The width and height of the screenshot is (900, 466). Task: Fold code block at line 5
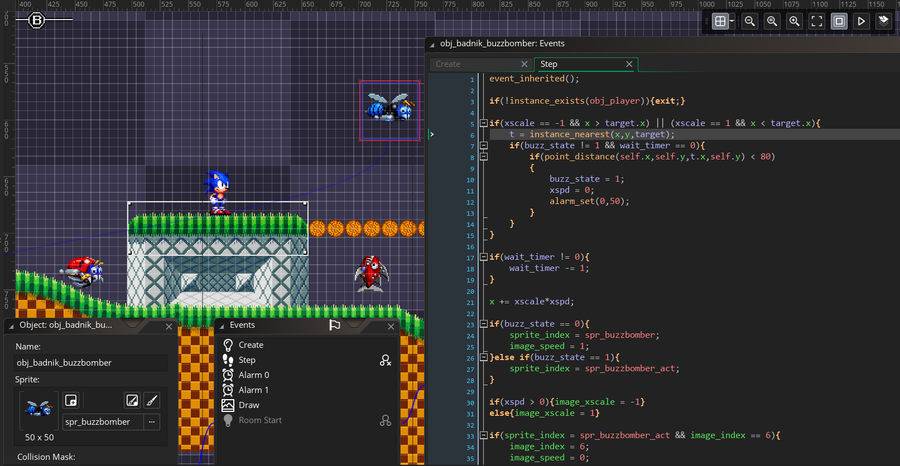click(483, 123)
